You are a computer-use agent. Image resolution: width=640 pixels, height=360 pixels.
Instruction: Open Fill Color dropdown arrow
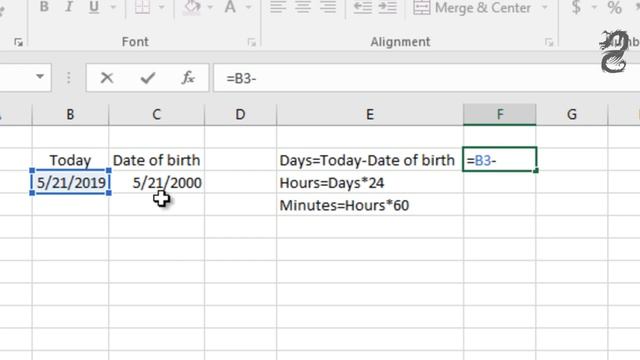[210, 7]
